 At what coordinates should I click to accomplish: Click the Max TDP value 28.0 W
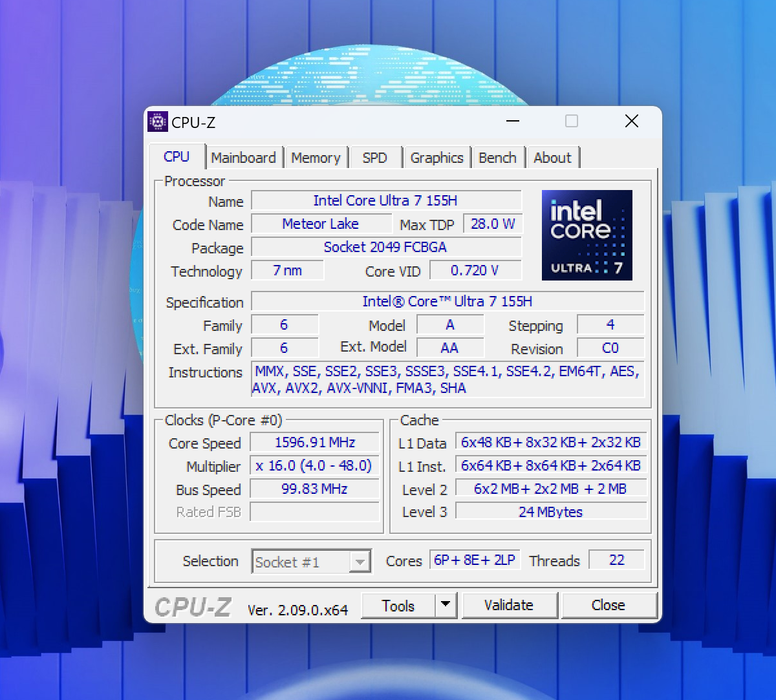click(x=493, y=224)
